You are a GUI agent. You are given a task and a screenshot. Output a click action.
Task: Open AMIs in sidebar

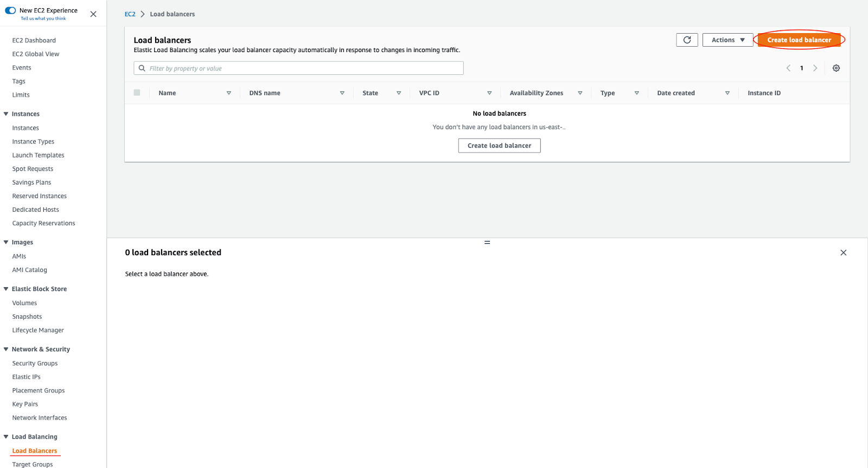pos(19,256)
